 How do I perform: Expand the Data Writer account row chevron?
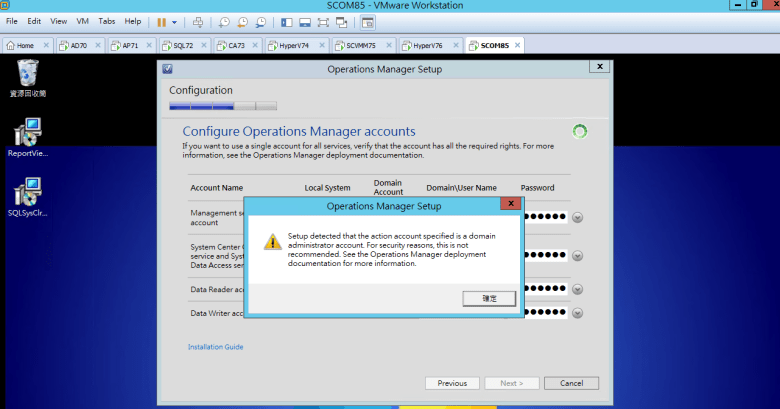[x=577, y=313]
